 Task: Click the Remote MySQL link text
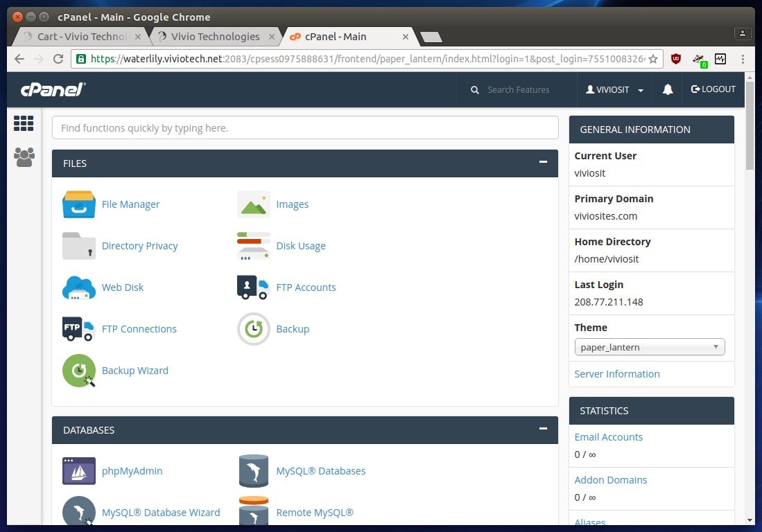(x=314, y=512)
